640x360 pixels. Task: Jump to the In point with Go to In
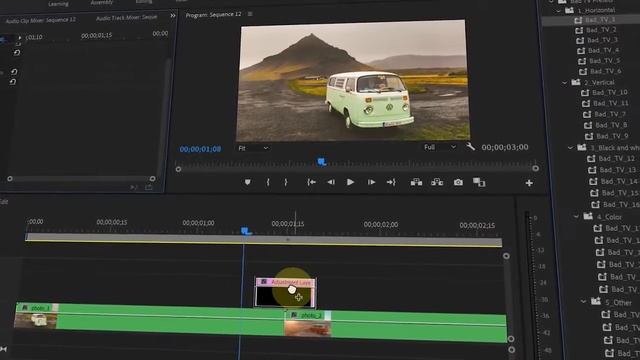(311, 182)
